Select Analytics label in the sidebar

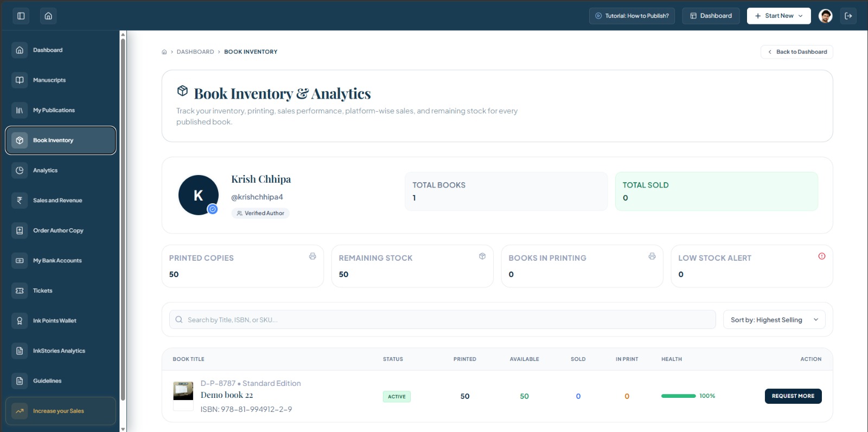pos(45,171)
